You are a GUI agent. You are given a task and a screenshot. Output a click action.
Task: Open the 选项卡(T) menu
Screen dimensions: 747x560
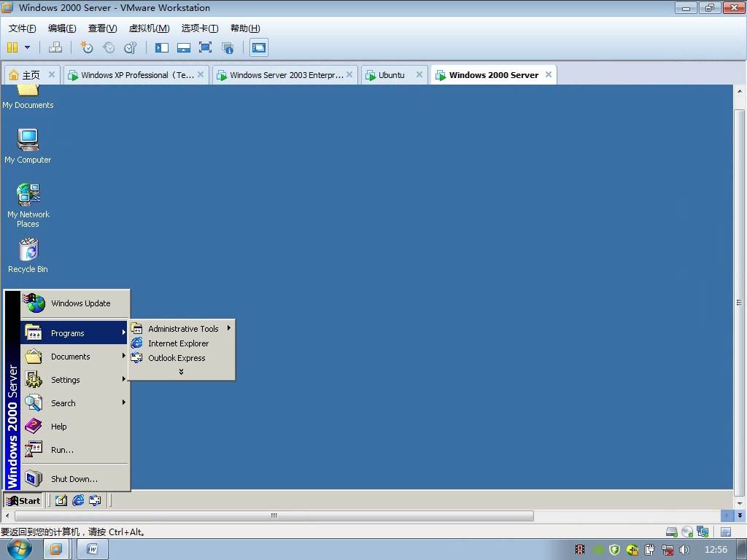click(200, 28)
